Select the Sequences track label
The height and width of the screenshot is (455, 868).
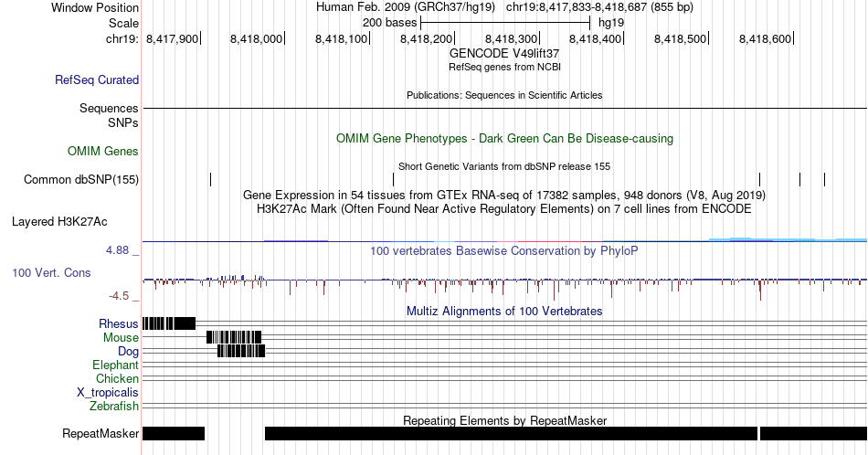coord(109,108)
